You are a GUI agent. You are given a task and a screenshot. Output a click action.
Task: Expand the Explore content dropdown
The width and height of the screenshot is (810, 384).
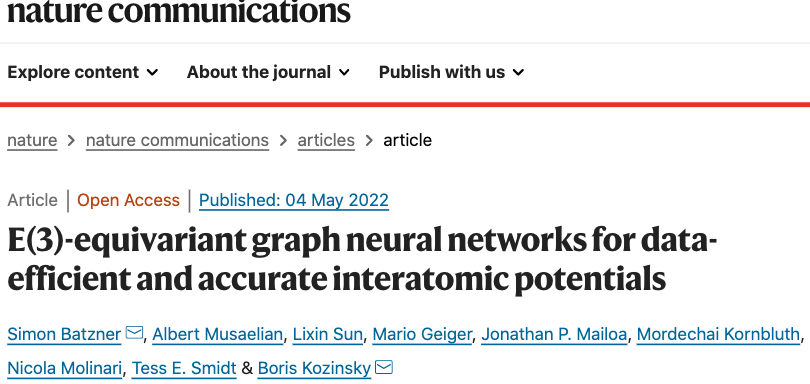[83, 72]
